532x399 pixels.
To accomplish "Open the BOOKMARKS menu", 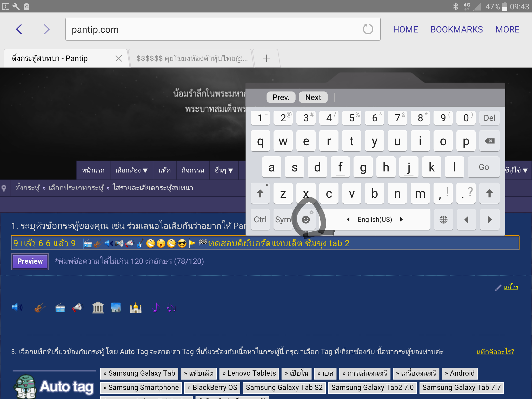I will (x=456, y=29).
